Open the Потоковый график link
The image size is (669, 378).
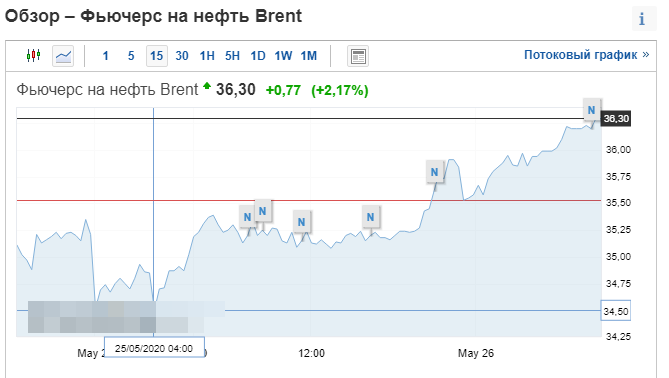coord(587,55)
